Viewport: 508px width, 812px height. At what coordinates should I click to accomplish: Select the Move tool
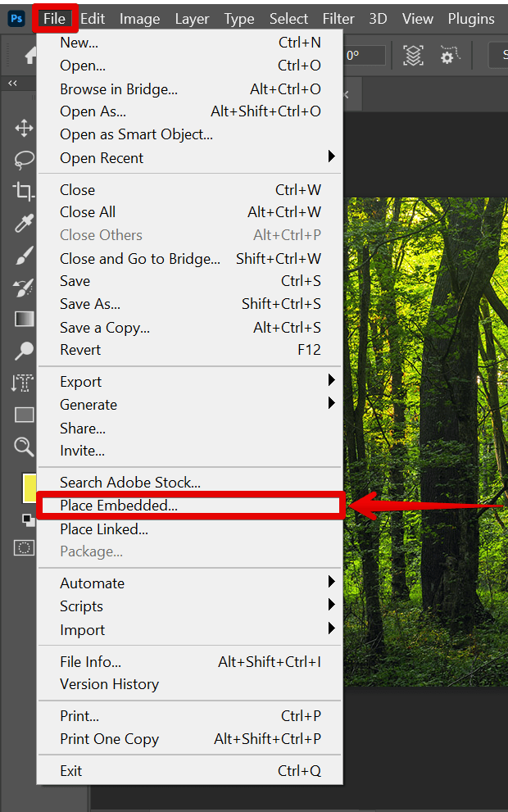(23, 128)
